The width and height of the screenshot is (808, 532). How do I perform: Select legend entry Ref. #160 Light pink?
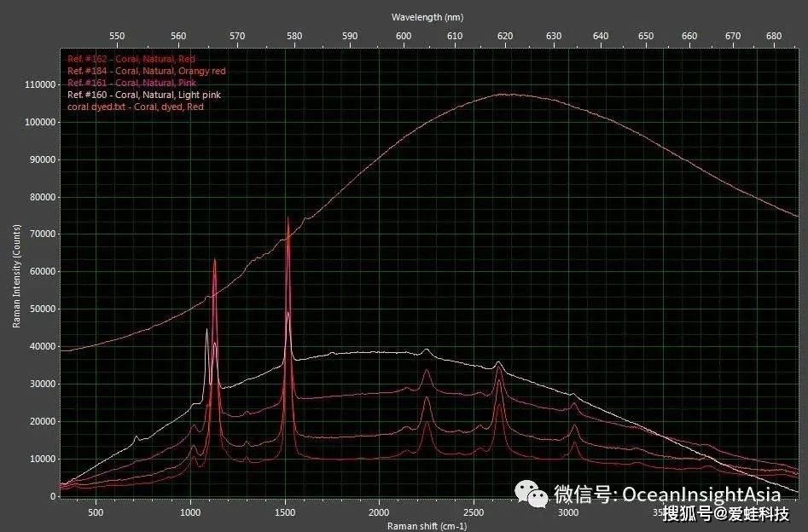(x=143, y=95)
